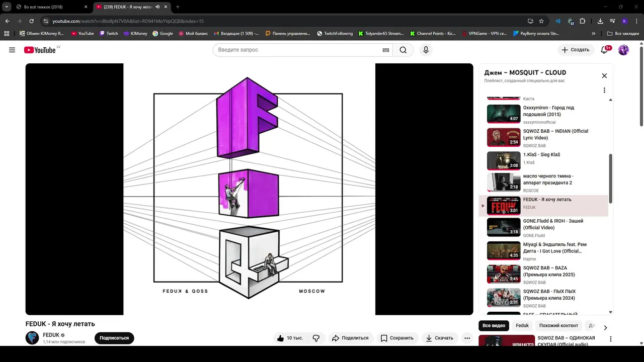
Task: Open the Google bookmark
Action: coord(163,34)
